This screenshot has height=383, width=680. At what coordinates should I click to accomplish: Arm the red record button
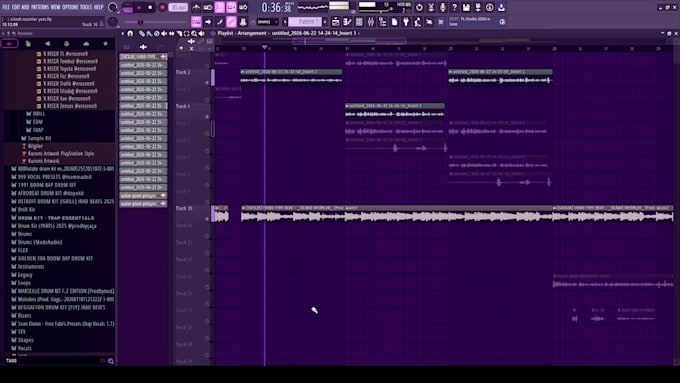point(162,7)
